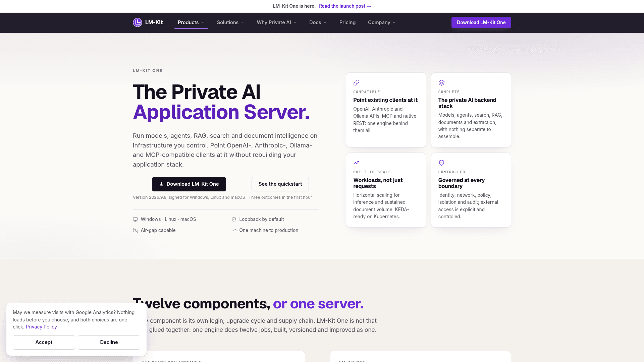Click the Version 2026.9.8 signed text
Image resolution: width=644 pixels, height=362 pixels.
189,197
